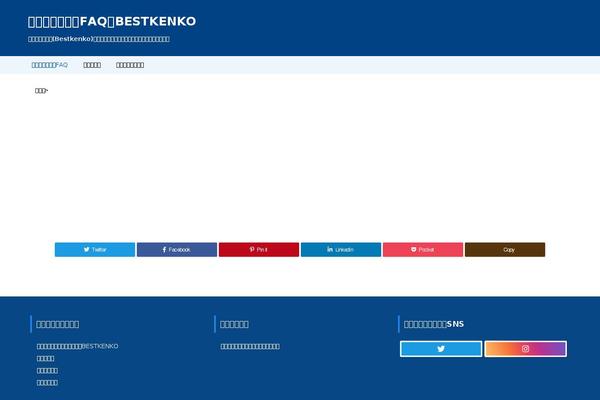The height and width of the screenshot is (400, 600).
Task: Open the link in middle footer column
Action: [x=250, y=346]
